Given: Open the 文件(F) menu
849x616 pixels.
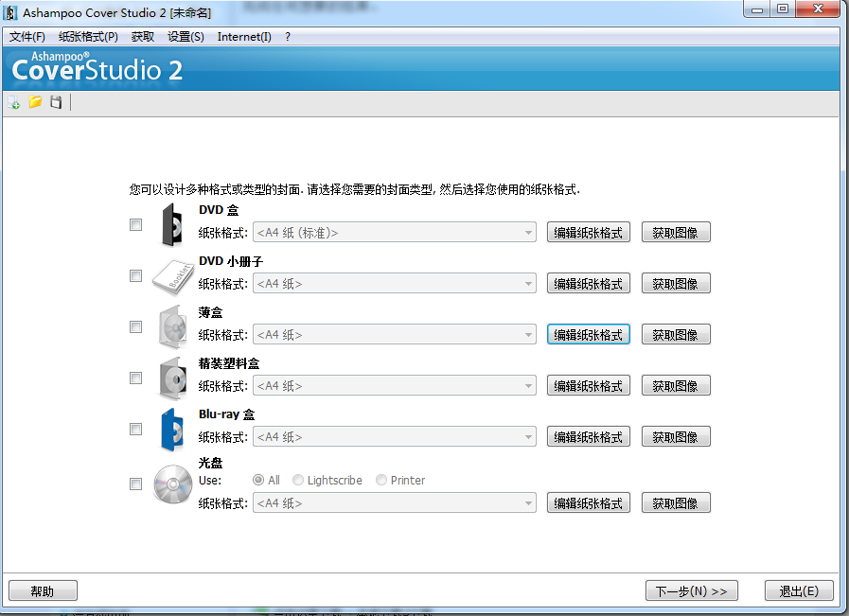Looking at the screenshot, I should [x=27, y=37].
